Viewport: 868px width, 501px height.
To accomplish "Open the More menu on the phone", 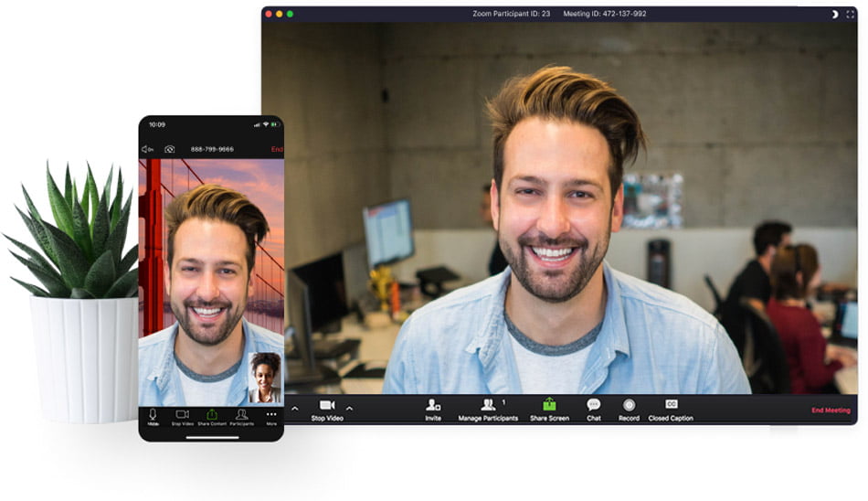I will [271, 417].
